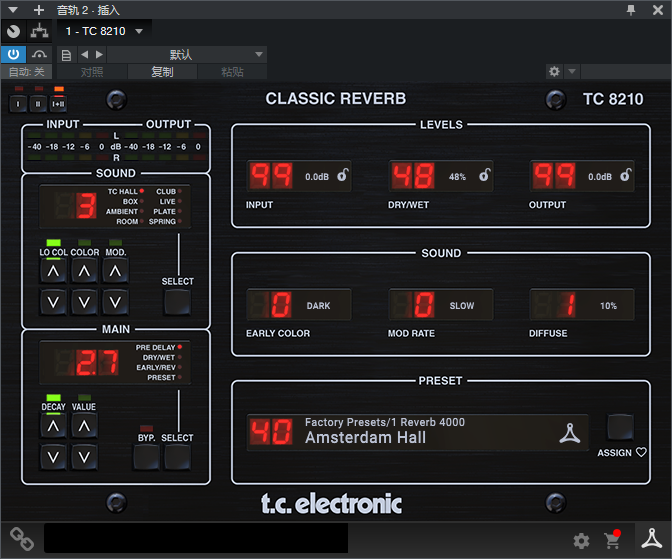
Task: Click the chain link icon bottom-left
Action: pyautogui.click(x=22, y=539)
